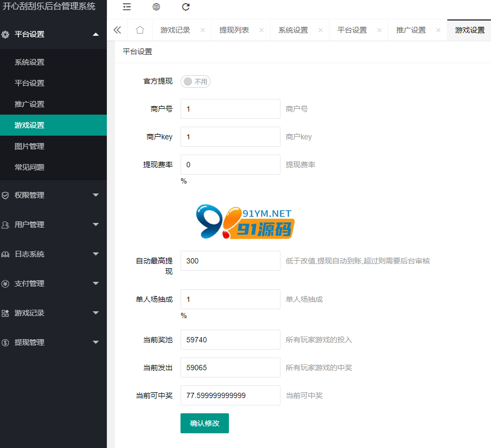
Task: Expand the 日志系统 menu arrow
Action: click(96, 254)
